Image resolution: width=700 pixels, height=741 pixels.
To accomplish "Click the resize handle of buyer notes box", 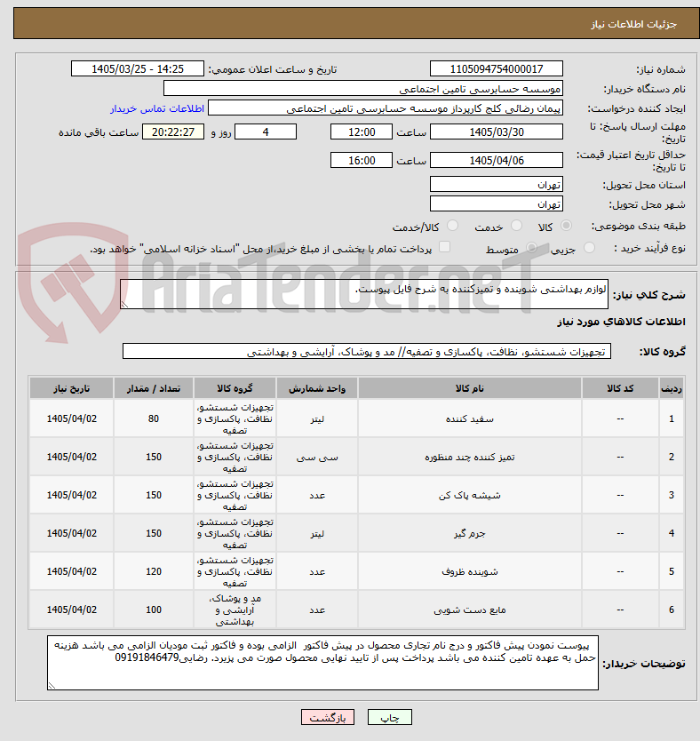I will point(52,686).
